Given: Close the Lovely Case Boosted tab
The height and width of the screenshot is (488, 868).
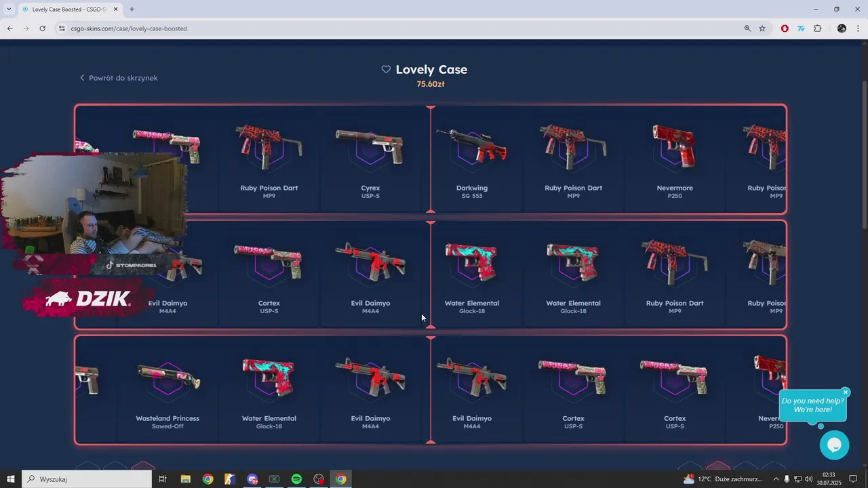Looking at the screenshot, I should click(x=116, y=9).
